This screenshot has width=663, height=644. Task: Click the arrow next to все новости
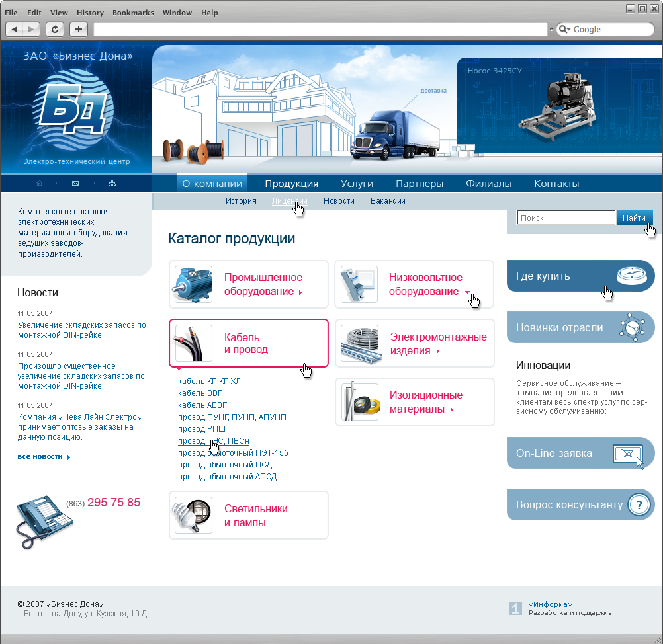pos(69,457)
